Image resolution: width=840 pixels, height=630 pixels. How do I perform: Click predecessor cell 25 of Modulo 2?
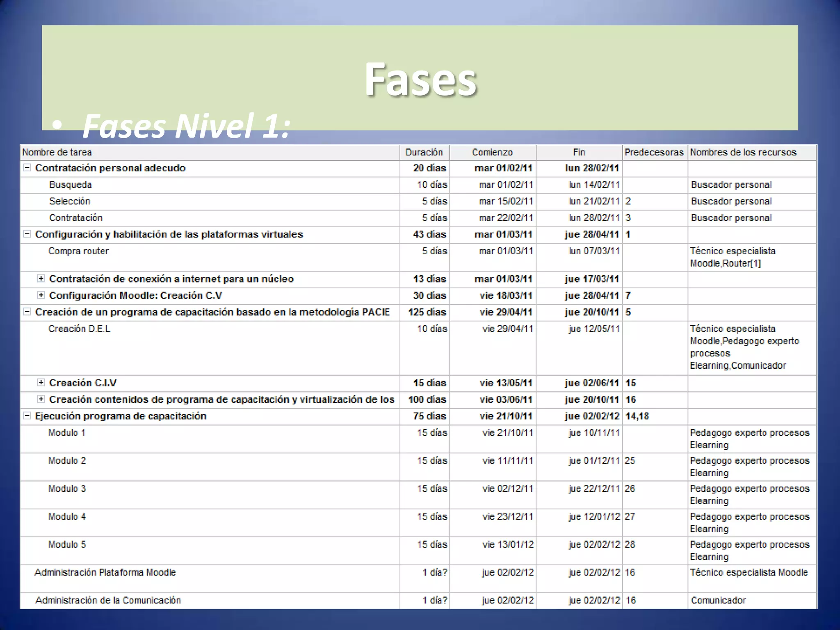coord(655,467)
